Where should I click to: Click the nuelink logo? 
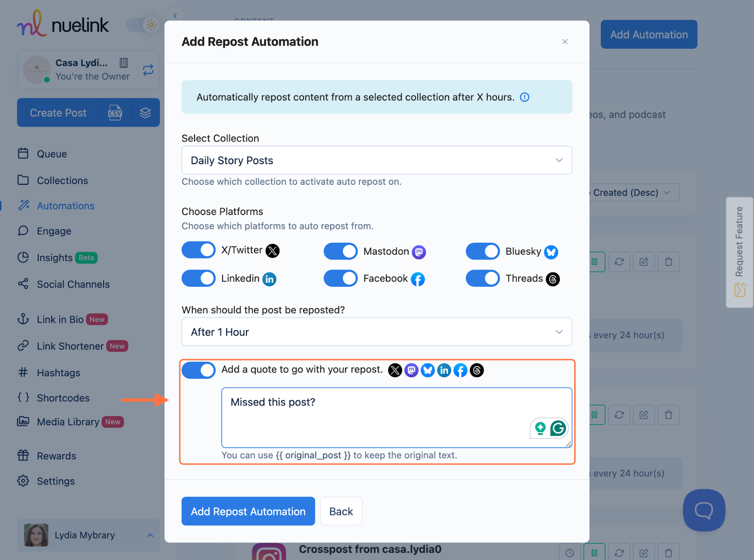(x=63, y=24)
